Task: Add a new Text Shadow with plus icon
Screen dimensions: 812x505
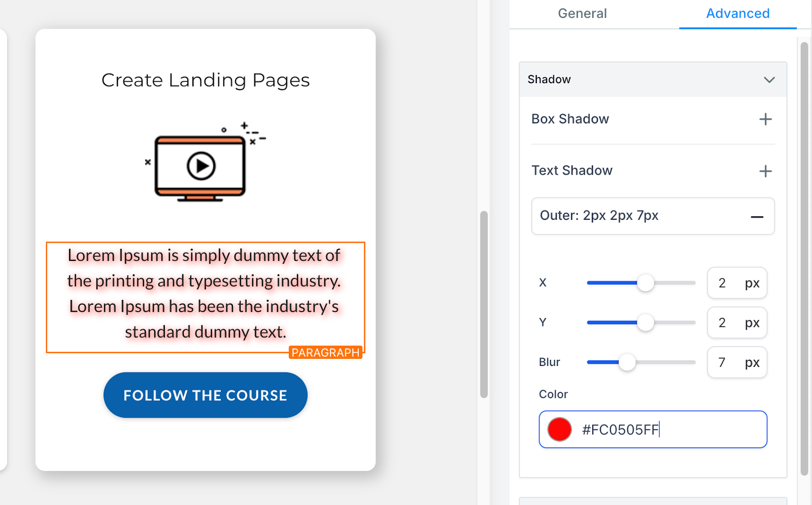Action: click(765, 171)
